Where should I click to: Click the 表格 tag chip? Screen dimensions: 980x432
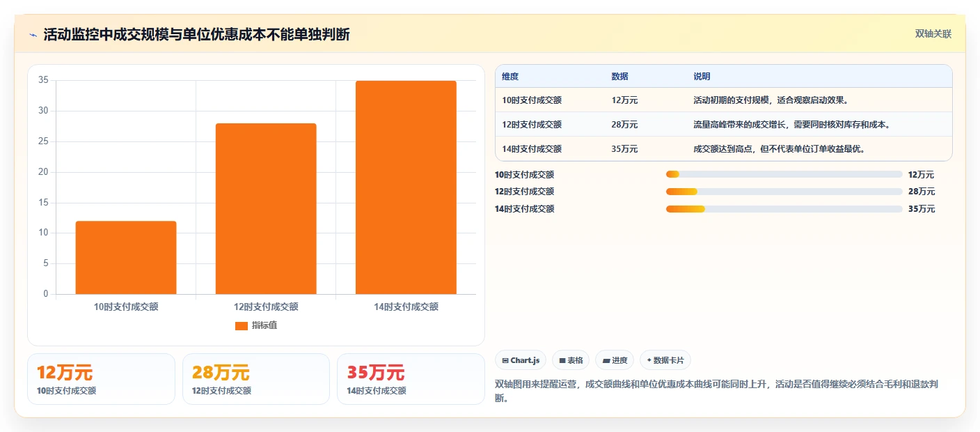point(571,360)
